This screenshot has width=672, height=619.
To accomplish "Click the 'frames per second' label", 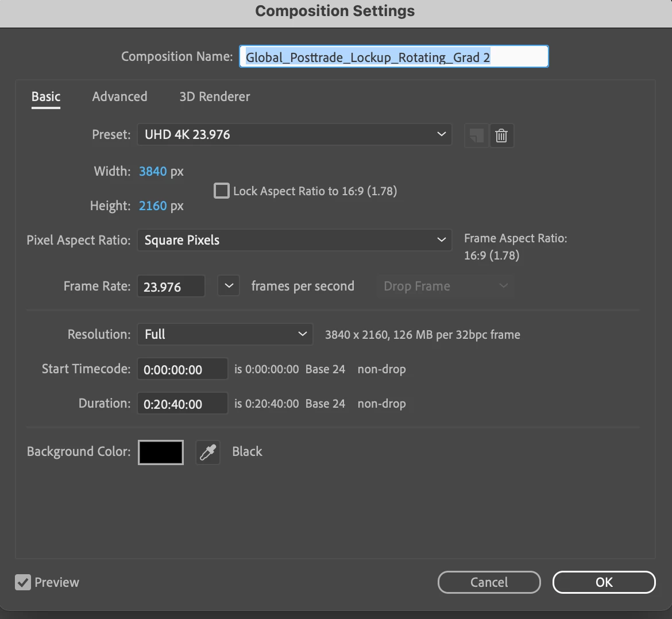I will [x=303, y=286].
